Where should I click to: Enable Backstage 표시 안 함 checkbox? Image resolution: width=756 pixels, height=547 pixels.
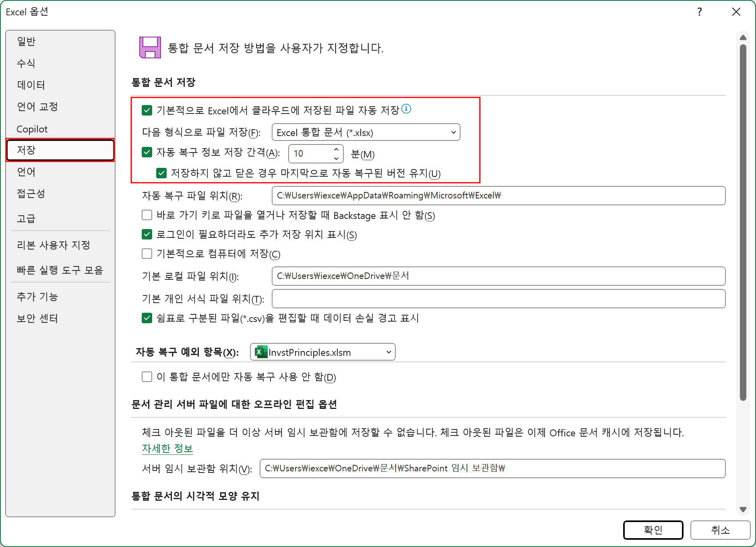[147, 215]
